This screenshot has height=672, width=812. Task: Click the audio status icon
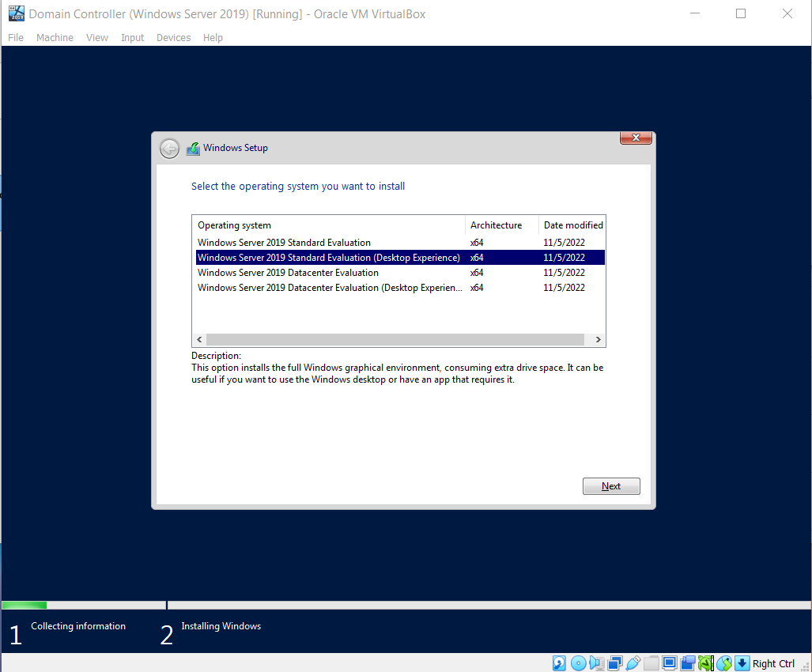point(596,663)
